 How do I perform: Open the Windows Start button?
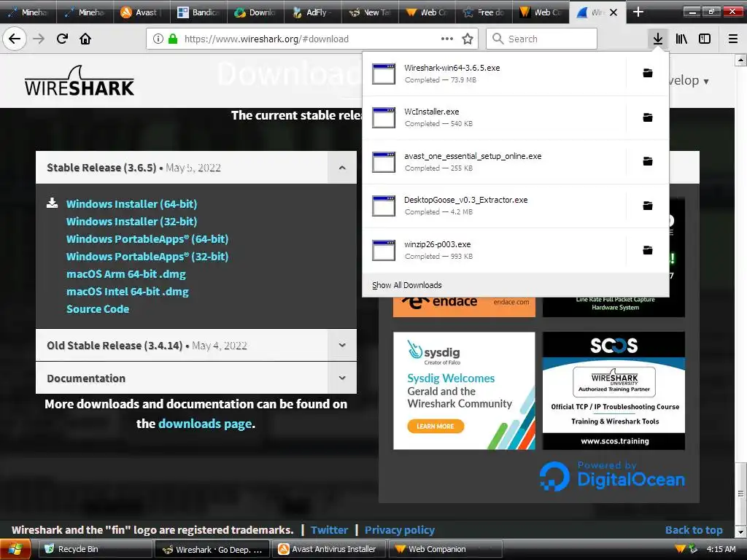click(15, 549)
